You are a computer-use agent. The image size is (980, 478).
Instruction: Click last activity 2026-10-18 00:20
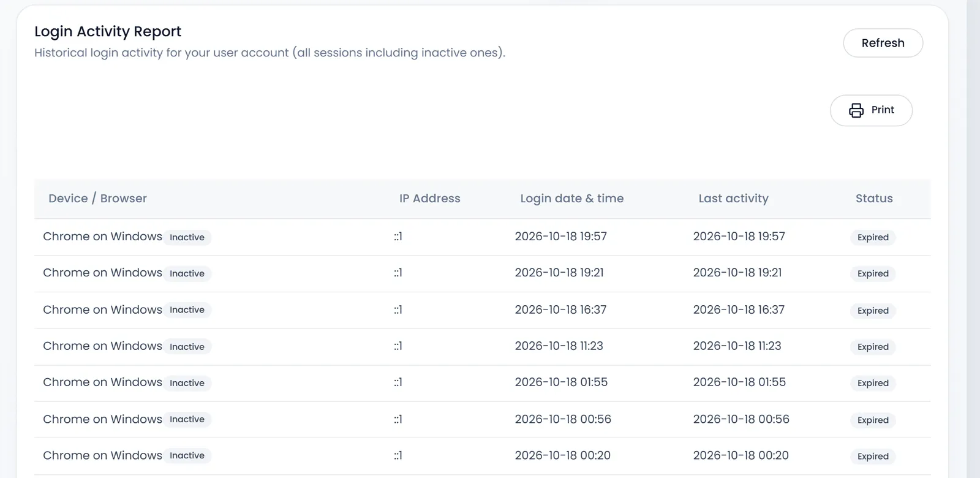pos(741,455)
